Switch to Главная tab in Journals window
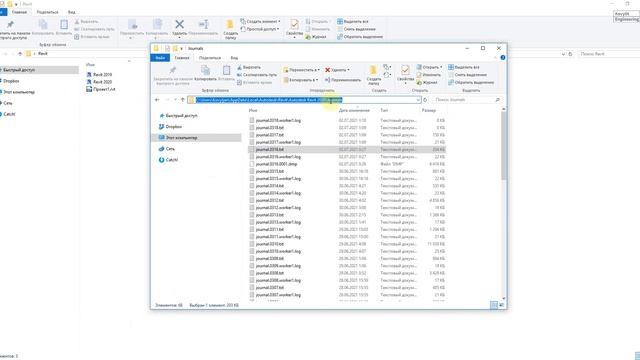Screen dimensions: 640x360 (182, 58)
